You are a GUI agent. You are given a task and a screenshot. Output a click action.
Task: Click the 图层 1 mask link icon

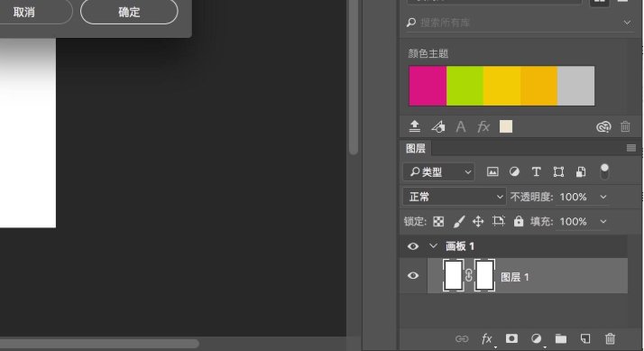469,275
